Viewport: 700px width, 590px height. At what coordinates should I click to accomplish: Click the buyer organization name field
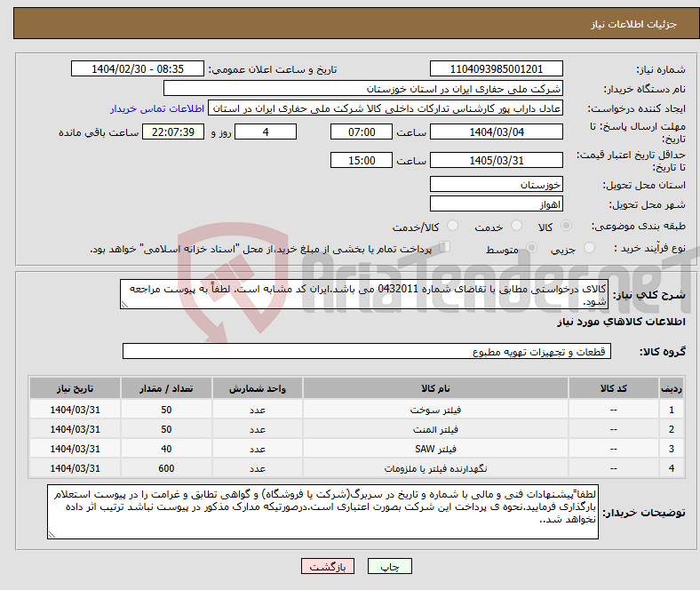tap(363, 89)
